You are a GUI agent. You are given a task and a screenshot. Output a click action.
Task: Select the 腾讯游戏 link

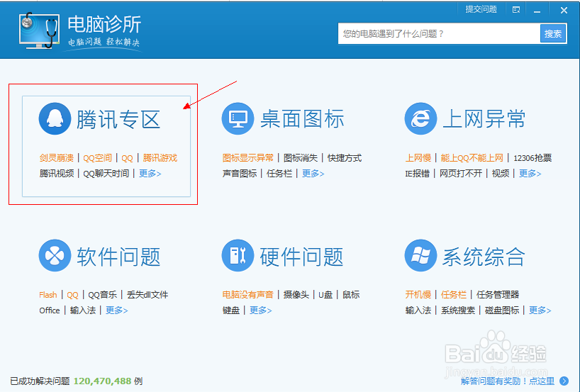click(160, 158)
